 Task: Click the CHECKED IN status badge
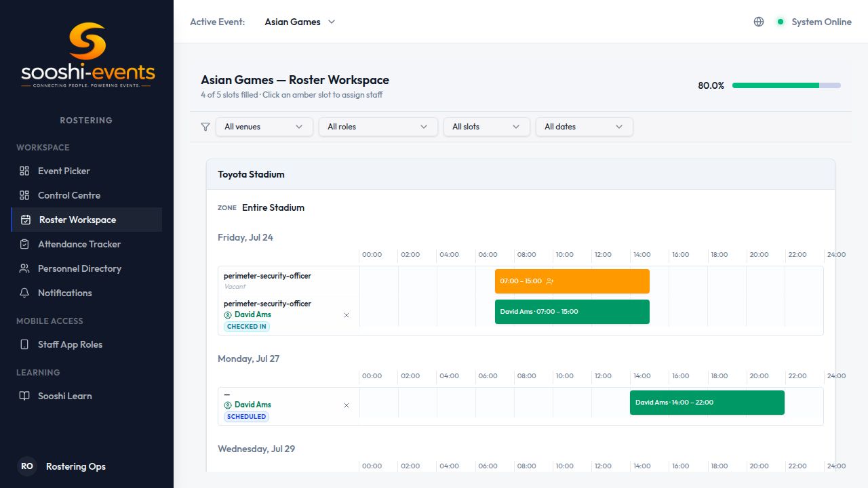coord(247,327)
